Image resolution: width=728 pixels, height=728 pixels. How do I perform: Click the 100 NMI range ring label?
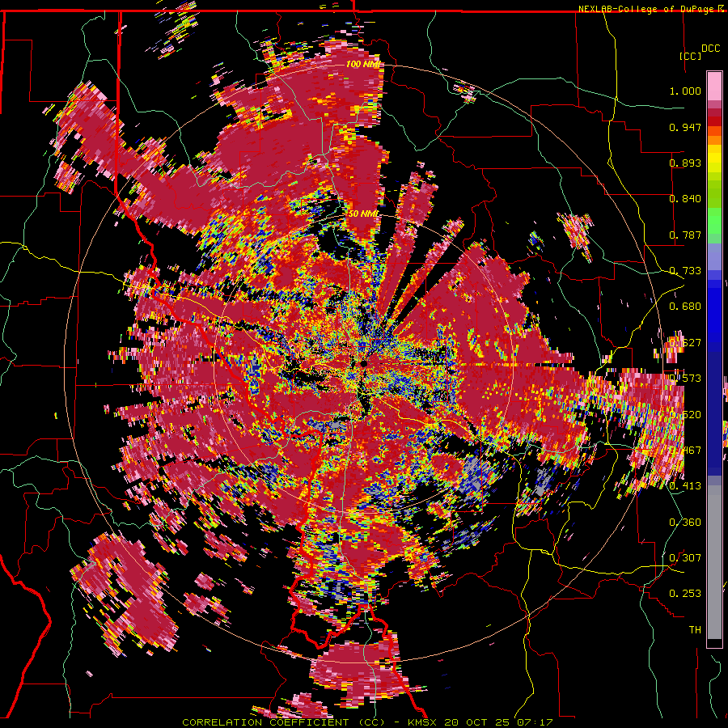click(x=363, y=64)
